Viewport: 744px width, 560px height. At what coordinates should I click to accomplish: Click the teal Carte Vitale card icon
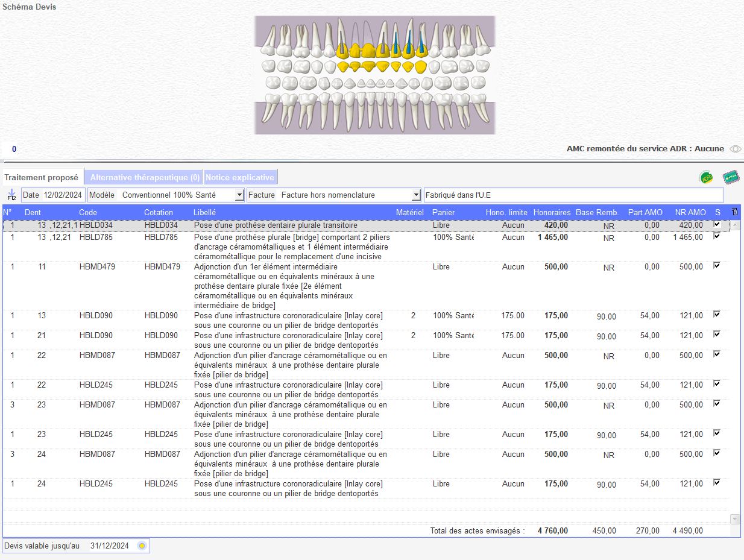[x=731, y=178]
